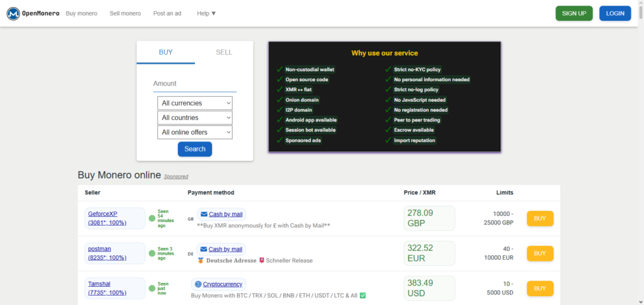Open the Cryptocurrency payment method link
The height and width of the screenshot is (305, 644).
click(223, 284)
